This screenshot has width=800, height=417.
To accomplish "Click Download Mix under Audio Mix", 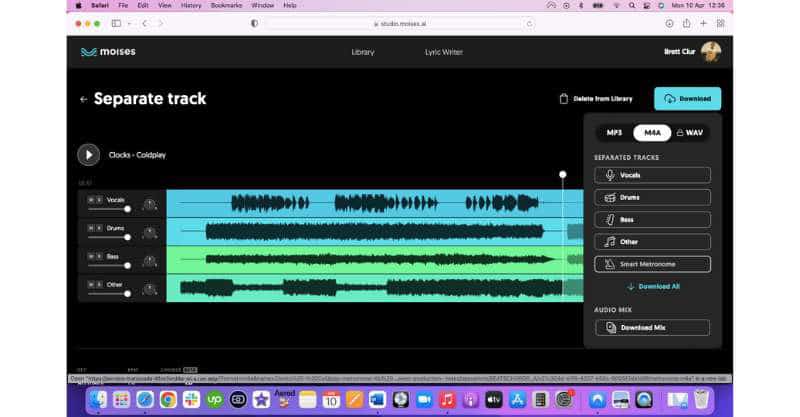I will [652, 328].
